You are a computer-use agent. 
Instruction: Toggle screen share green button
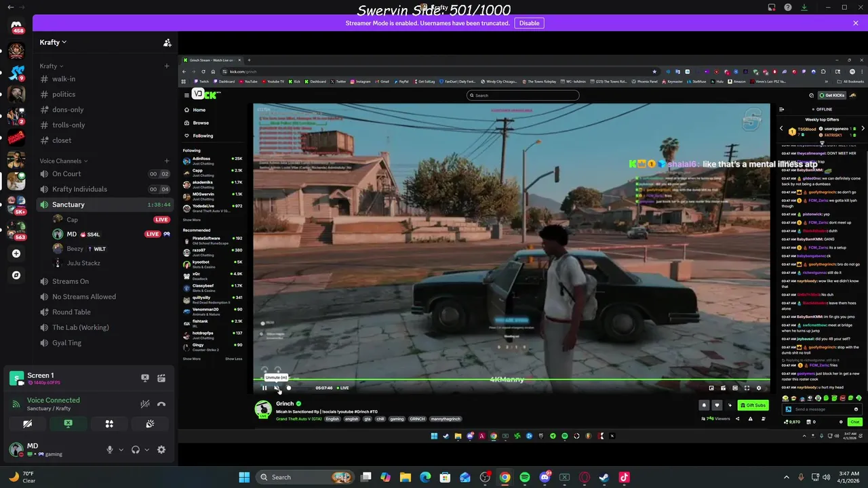point(68,424)
